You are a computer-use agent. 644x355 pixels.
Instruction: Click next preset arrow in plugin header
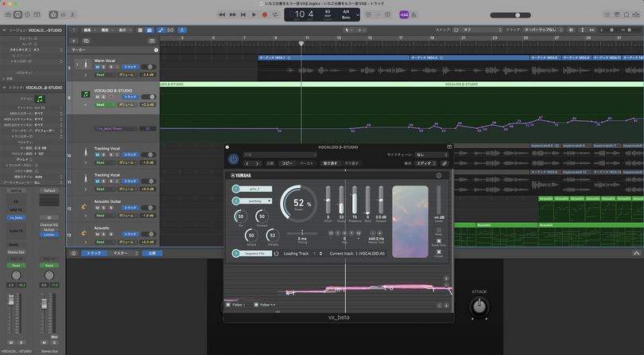(258, 163)
